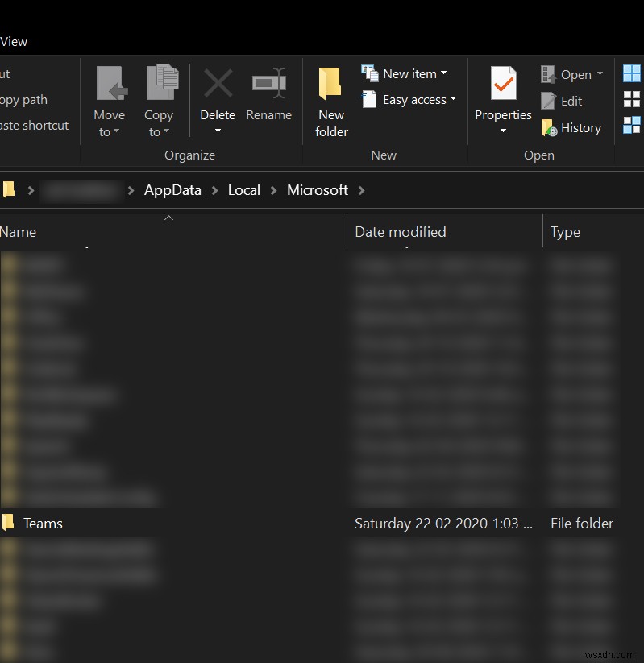The image size is (644, 663).
Task: Expand the Easy access dropdown arrow
Action: point(453,98)
